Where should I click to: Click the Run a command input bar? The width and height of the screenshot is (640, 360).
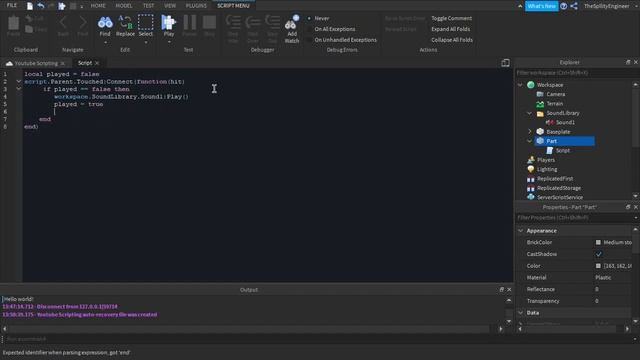318,339
